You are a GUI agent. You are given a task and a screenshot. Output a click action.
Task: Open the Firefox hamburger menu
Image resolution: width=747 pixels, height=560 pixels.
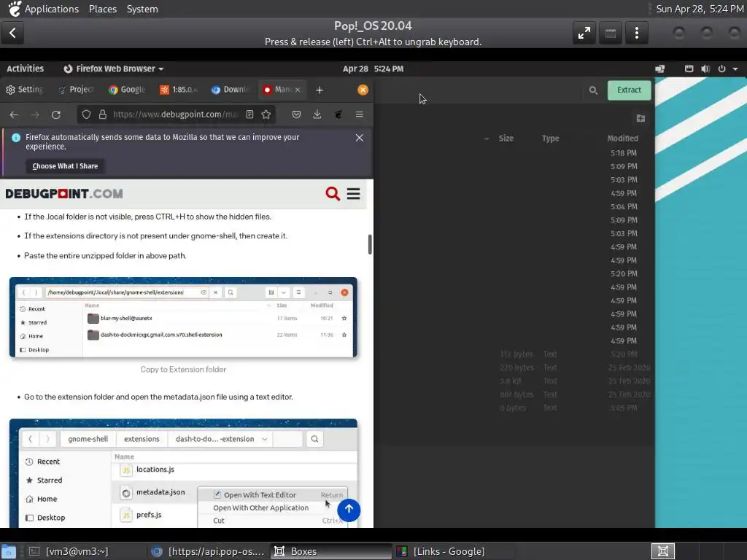coord(359,114)
